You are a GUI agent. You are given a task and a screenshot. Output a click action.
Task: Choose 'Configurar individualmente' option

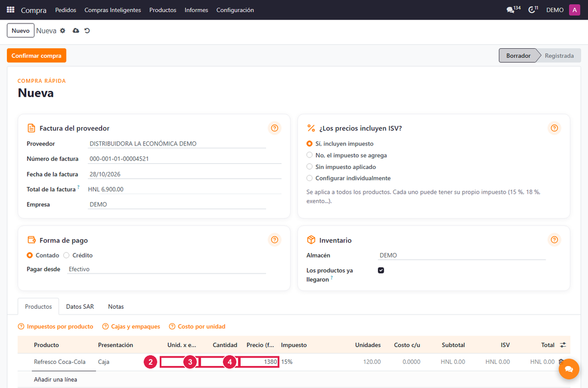click(x=310, y=178)
